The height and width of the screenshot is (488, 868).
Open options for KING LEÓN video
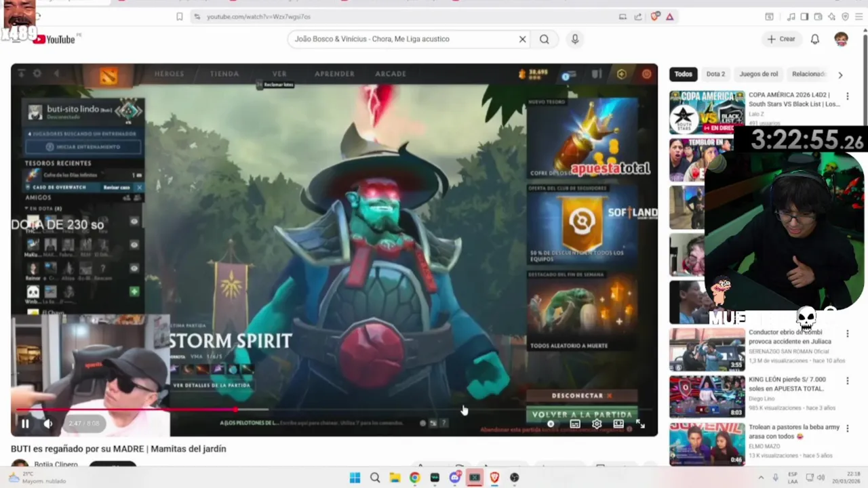[x=847, y=381]
